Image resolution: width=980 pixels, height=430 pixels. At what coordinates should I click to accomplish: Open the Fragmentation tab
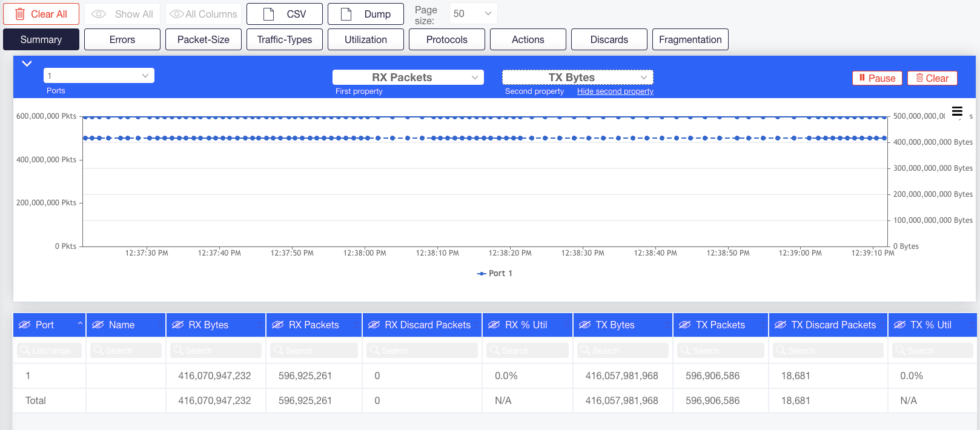[690, 39]
